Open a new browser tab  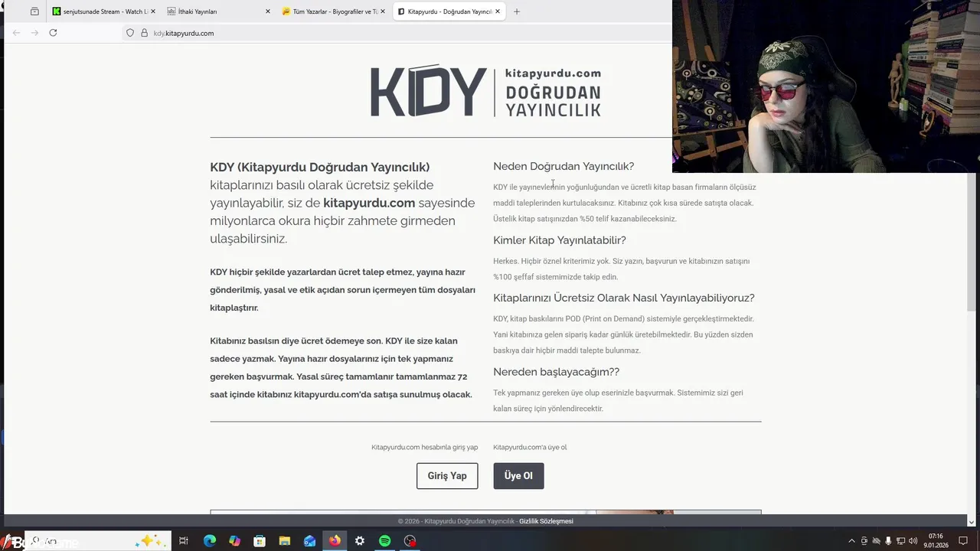(517, 11)
